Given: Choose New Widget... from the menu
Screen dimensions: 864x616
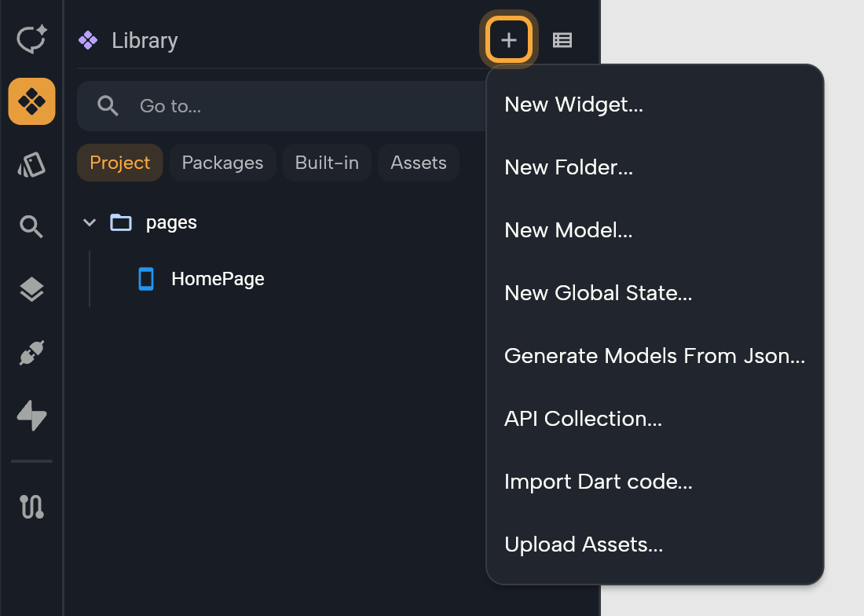Looking at the screenshot, I should pos(654,104).
